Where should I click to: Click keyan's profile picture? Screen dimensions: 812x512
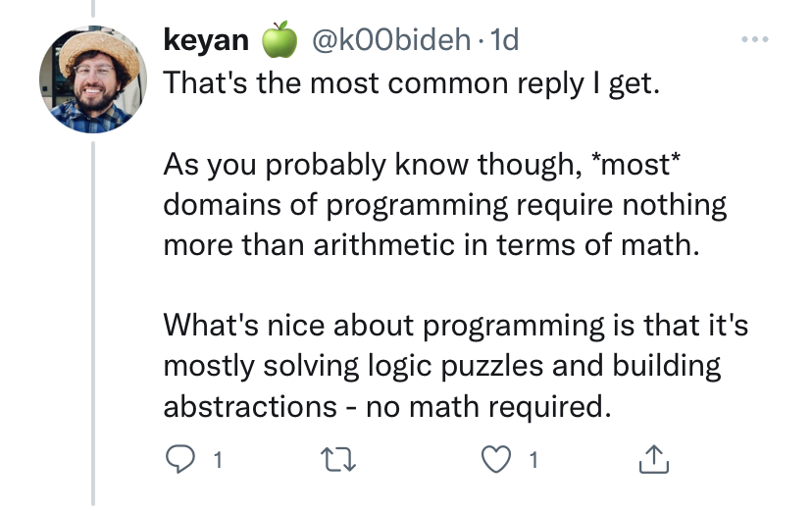coord(94,85)
